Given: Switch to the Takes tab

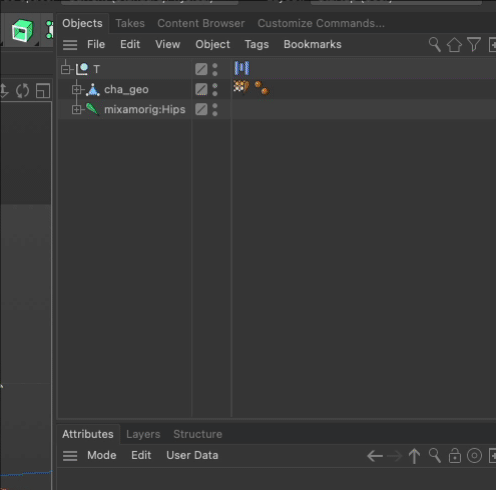Looking at the screenshot, I should tap(130, 23).
